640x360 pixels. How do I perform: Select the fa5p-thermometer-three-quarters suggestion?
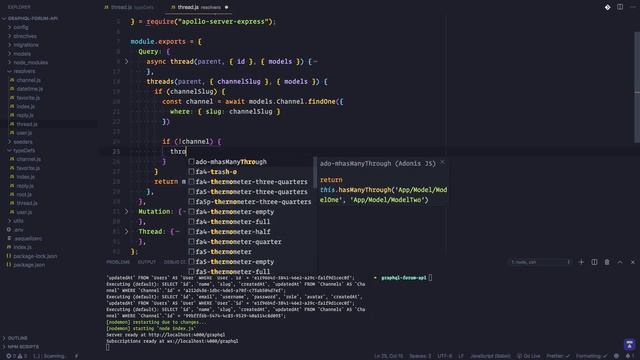point(251,202)
